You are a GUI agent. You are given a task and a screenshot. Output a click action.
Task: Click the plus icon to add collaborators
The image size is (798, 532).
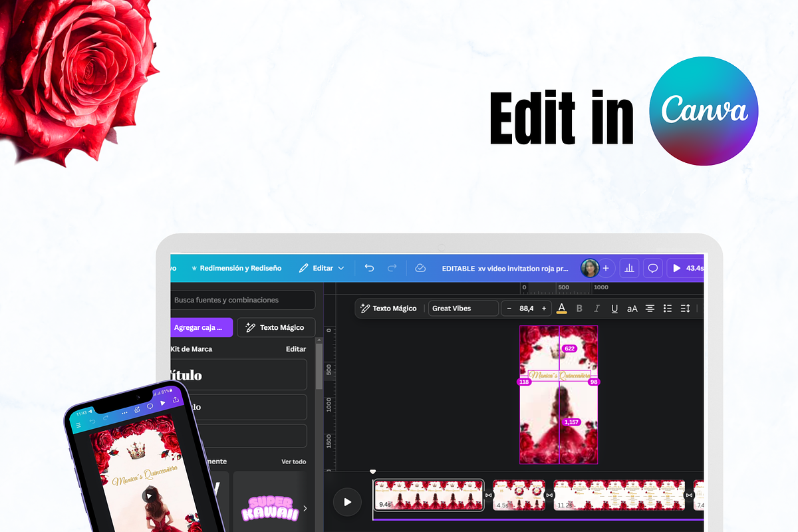606,268
